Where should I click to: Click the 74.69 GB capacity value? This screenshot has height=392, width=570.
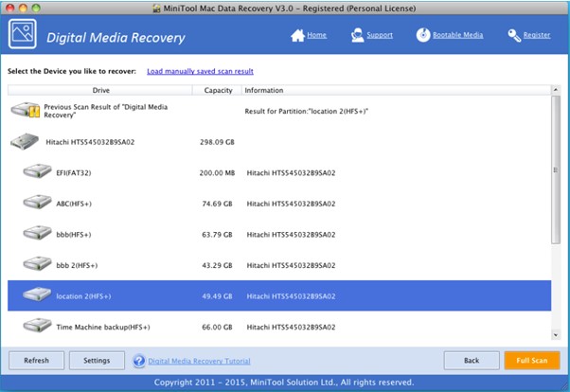(217, 204)
